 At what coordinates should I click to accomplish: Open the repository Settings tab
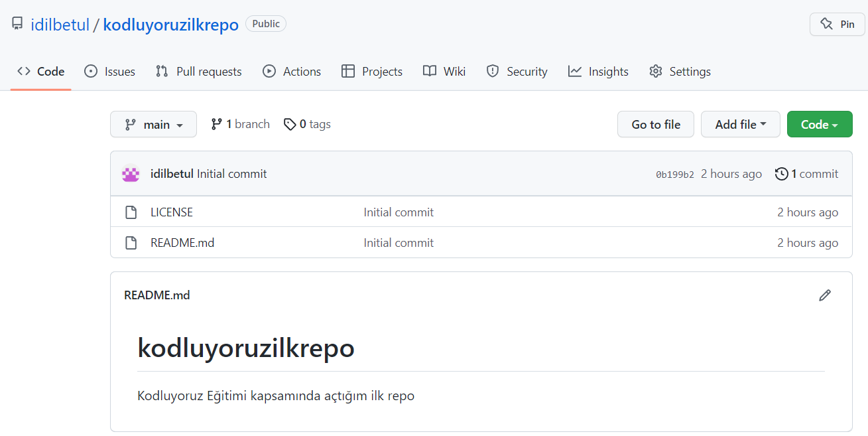pyautogui.click(x=680, y=72)
